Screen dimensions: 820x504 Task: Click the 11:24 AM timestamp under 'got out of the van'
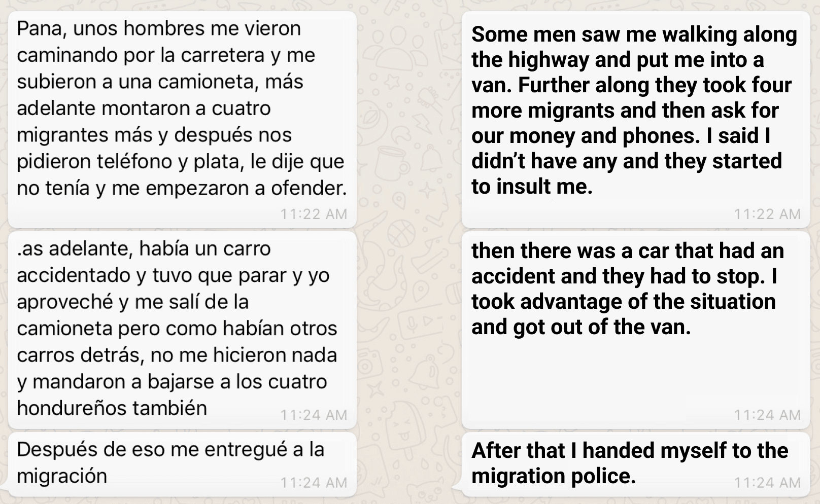tap(767, 415)
